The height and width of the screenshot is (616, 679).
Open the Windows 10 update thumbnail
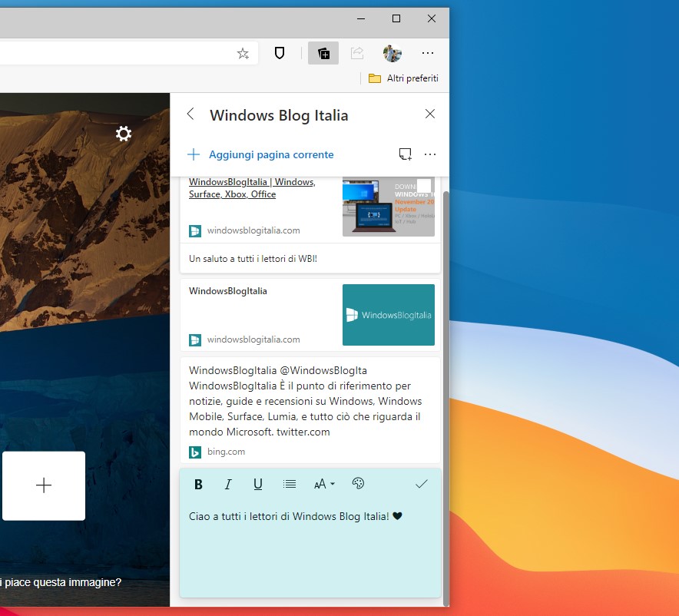389,207
